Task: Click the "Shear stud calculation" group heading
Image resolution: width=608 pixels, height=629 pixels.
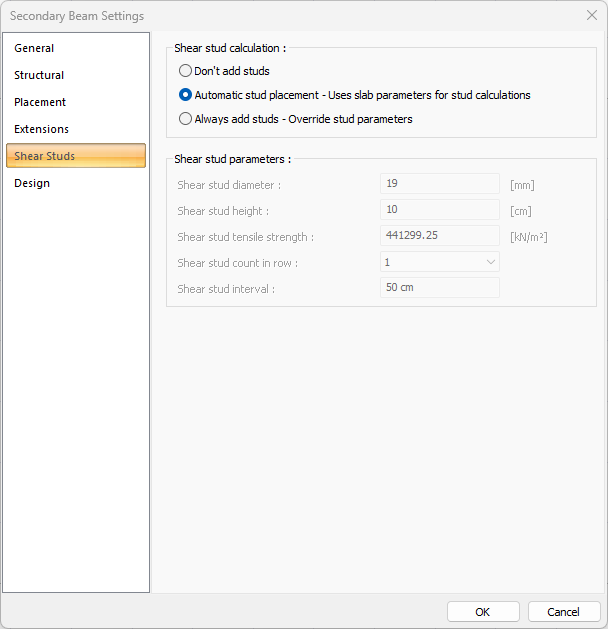Action: point(230,48)
